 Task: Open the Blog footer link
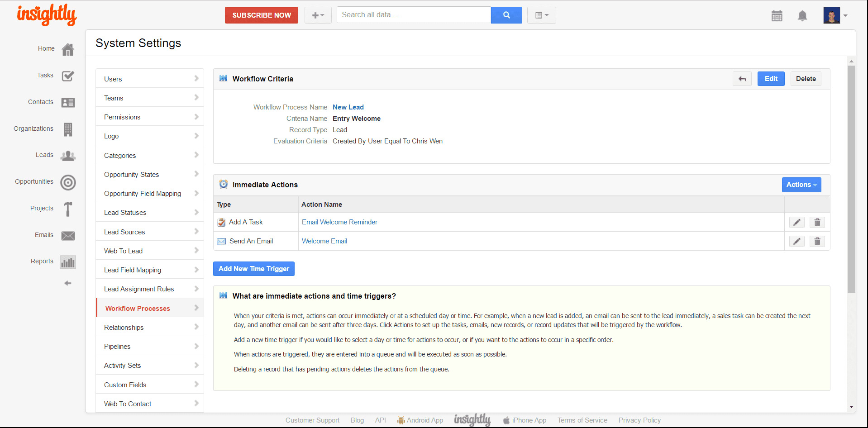pyautogui.click(x=357, y=420)
